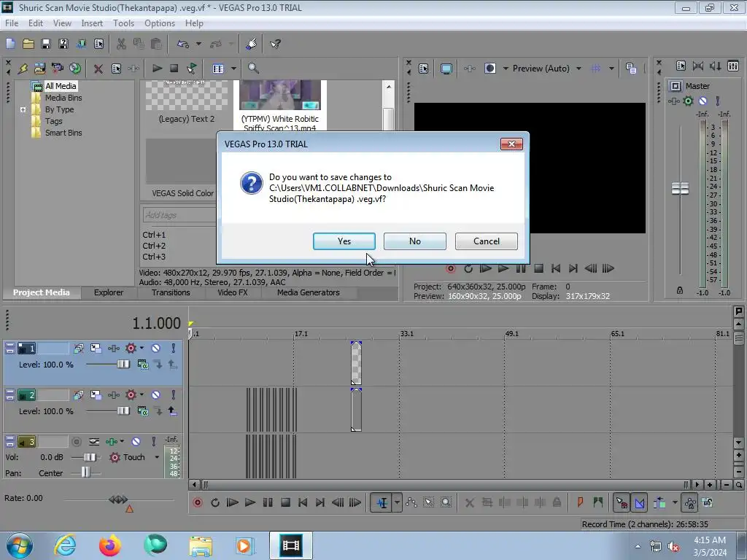The width and height of the screenshot is (747, 560).
Task: Click Insert Region icon in timeline toolbar
Action: click(x=598, y=502)
